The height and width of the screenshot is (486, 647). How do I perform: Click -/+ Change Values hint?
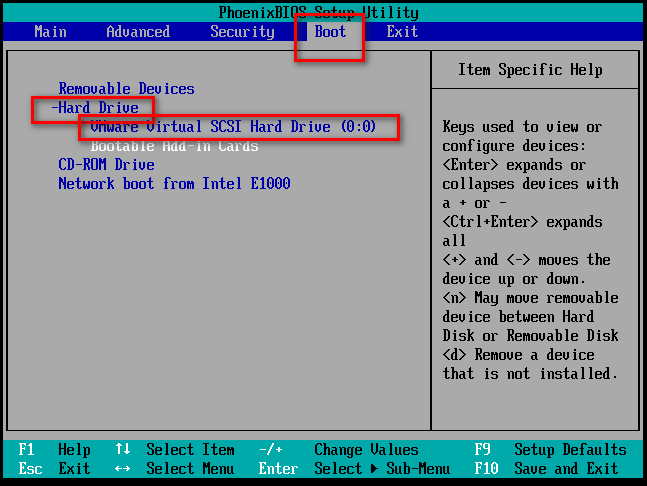[x=339, y=450]
